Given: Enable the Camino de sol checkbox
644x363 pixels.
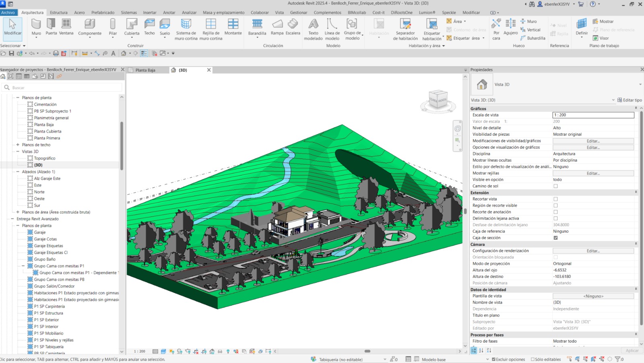Looking at the screenshot, I should click(555, 186).
